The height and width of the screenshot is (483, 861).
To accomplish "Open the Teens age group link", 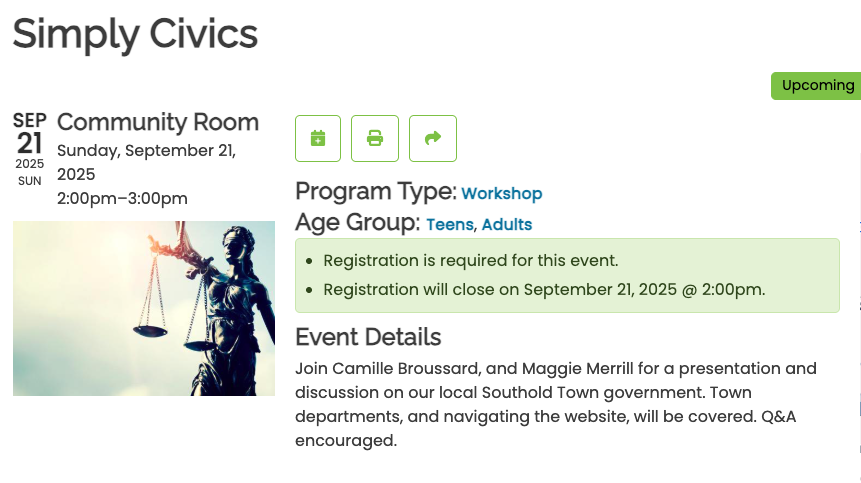I will click(x=450, y=224).
